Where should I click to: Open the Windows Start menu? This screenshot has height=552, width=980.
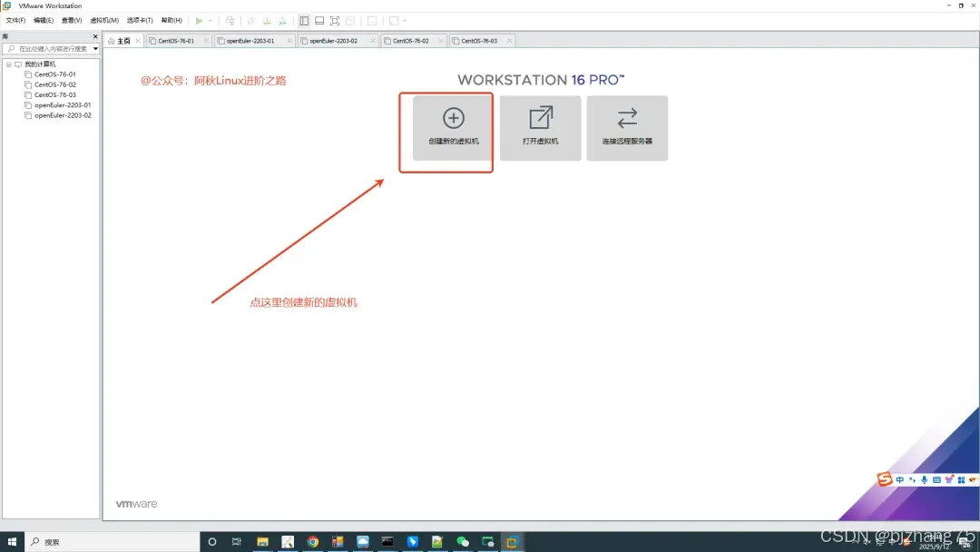click(12, 542)
